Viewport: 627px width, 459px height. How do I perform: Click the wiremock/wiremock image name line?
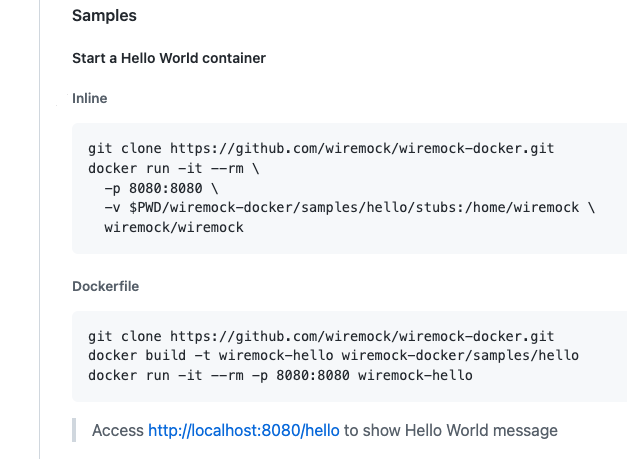(174, 228)
